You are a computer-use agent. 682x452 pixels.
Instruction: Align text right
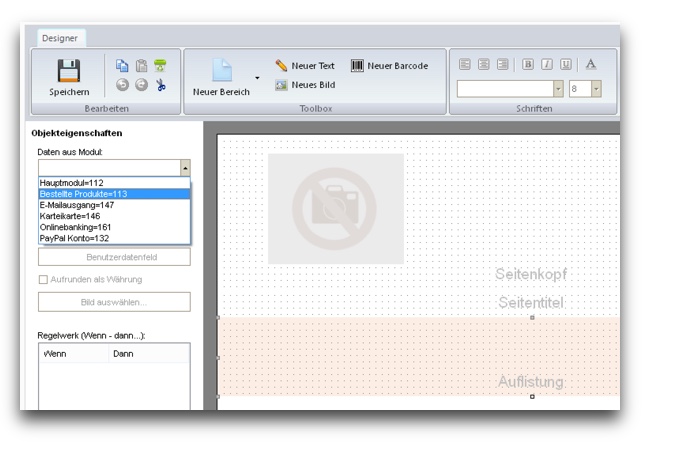(502, 64)
